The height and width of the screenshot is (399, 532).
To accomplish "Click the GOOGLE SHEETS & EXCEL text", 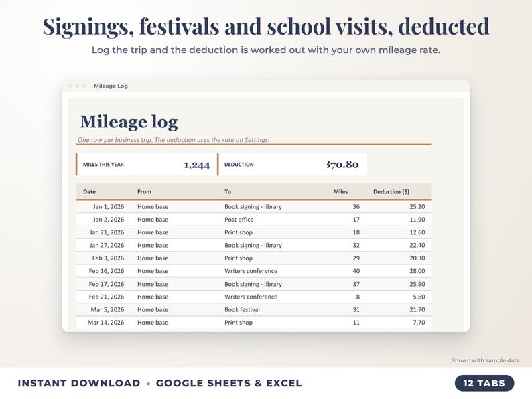I will pyautogui.click(x=228, y=383).
